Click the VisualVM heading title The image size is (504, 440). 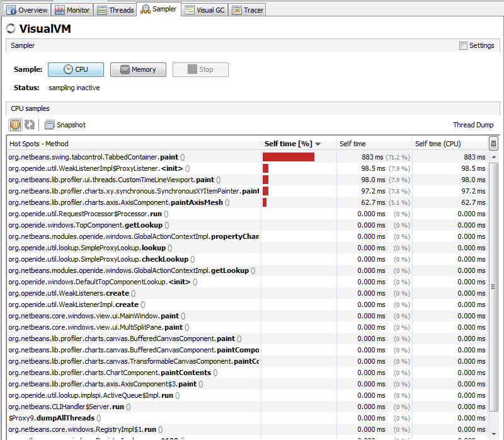click(x=45, y=28)
